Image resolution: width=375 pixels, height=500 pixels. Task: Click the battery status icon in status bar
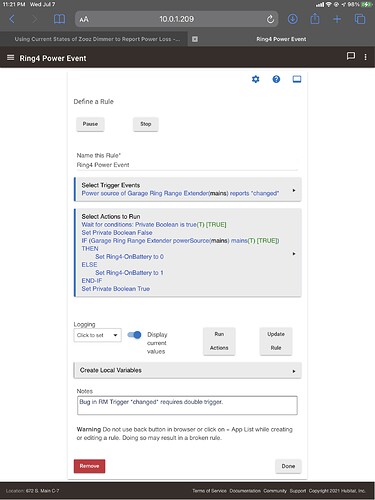click(x=368, y=4)
